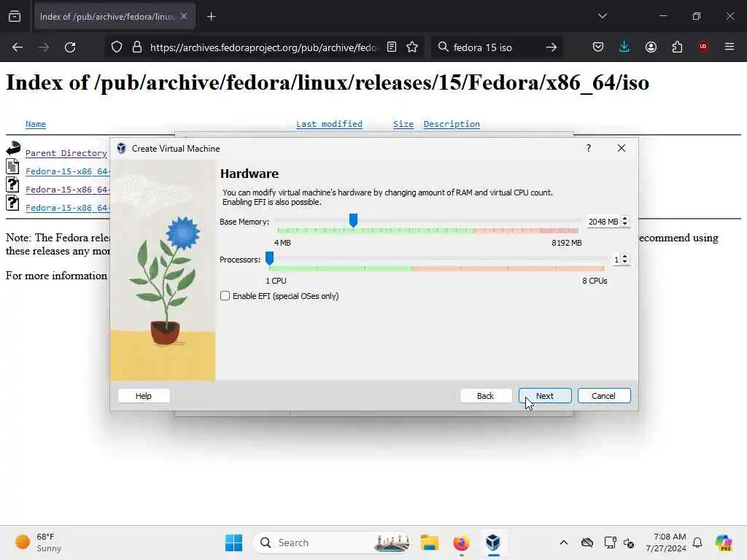Open Firefox application hamburger menu

point(729,47)
